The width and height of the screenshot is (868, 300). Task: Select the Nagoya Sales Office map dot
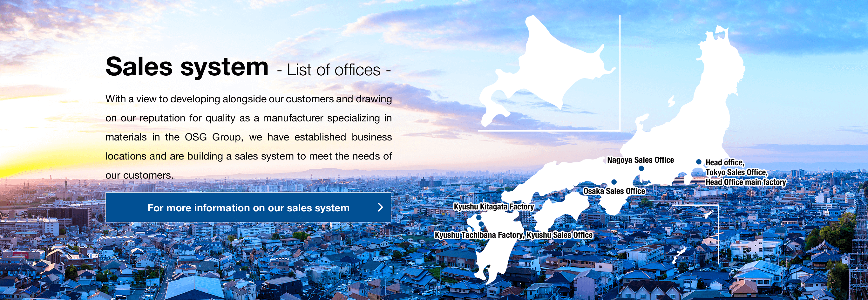pyautogui.click(x=641, y=168)
